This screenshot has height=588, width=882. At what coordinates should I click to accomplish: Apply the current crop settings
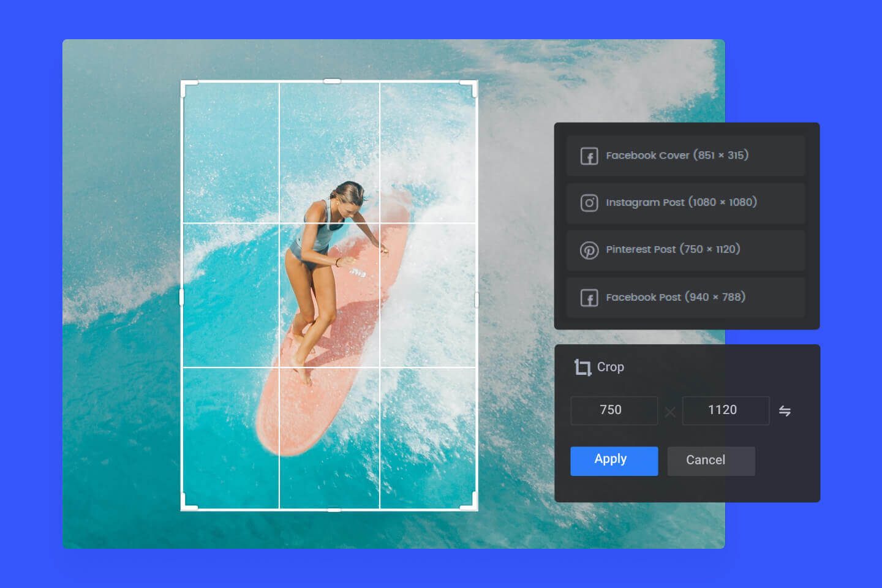(614, 461)
